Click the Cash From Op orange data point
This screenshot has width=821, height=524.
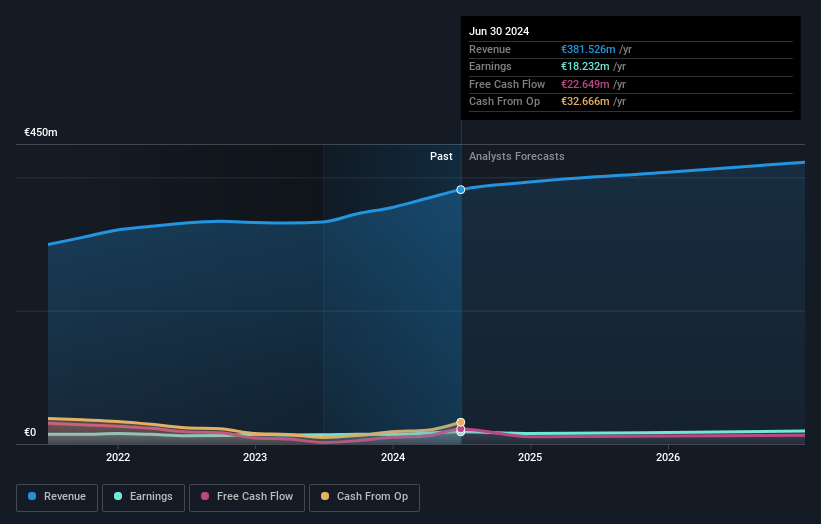tap(460, 422)
